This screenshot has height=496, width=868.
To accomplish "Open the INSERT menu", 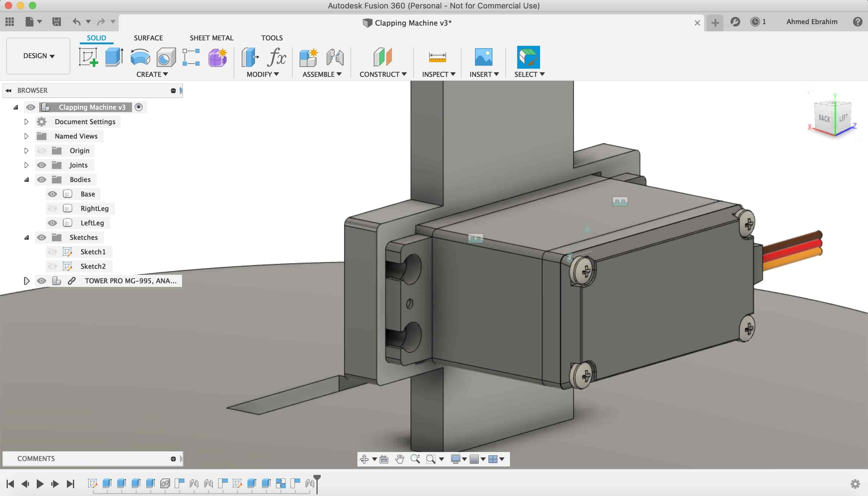I will [x=484, y=74].
